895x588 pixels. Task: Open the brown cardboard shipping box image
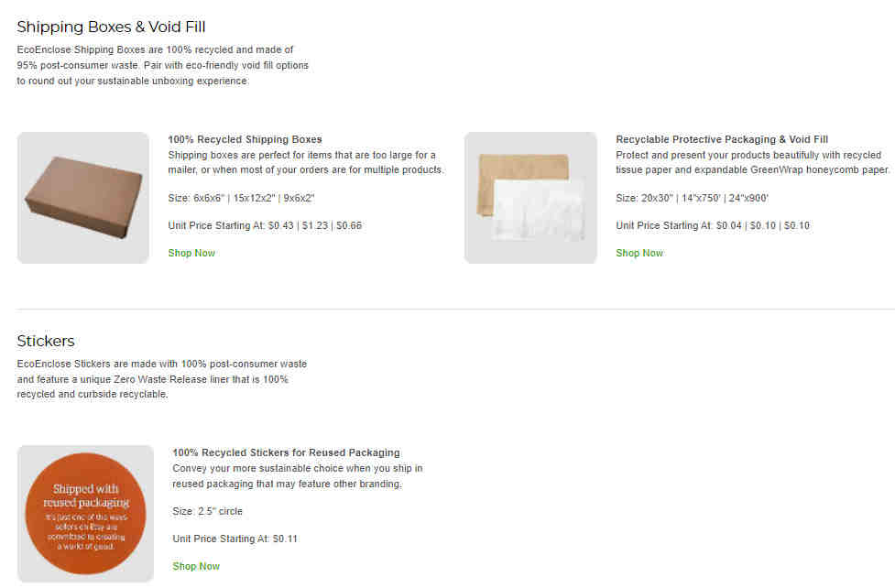click(x=83, y=198)
